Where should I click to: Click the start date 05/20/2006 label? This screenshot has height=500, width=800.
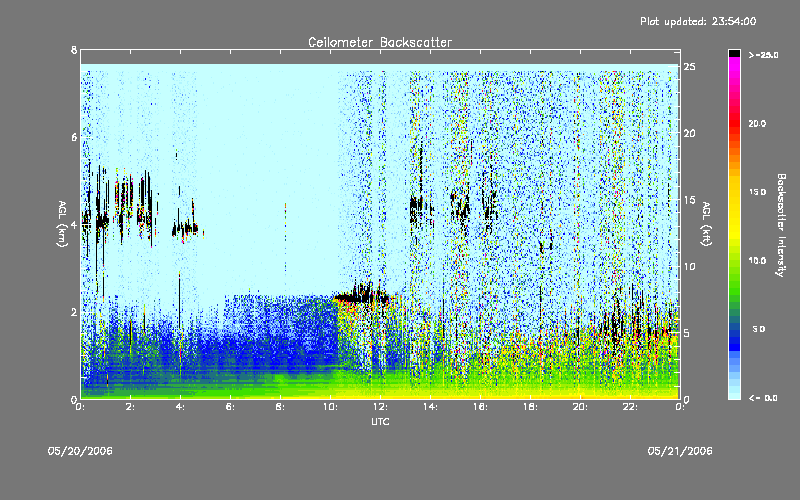pos(80,451)
